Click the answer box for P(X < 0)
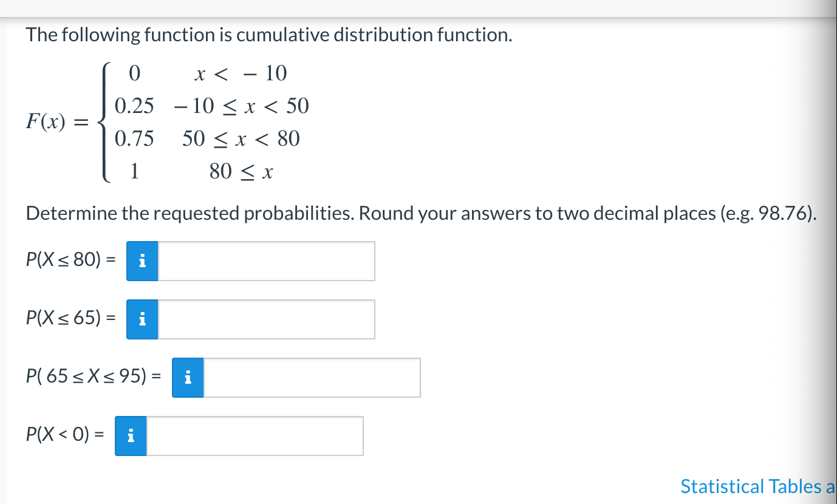This screenshot has width=837, height=504. [255, 435]
